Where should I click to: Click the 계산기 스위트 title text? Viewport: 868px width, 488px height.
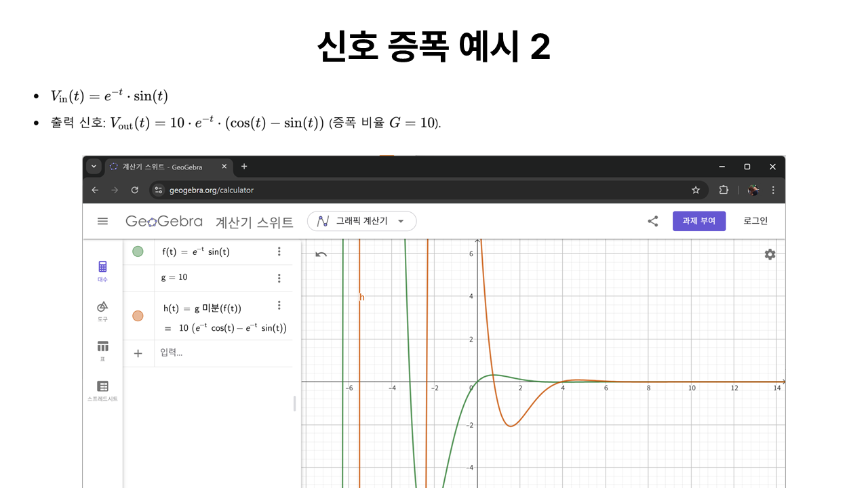click(x=254, y=222)
